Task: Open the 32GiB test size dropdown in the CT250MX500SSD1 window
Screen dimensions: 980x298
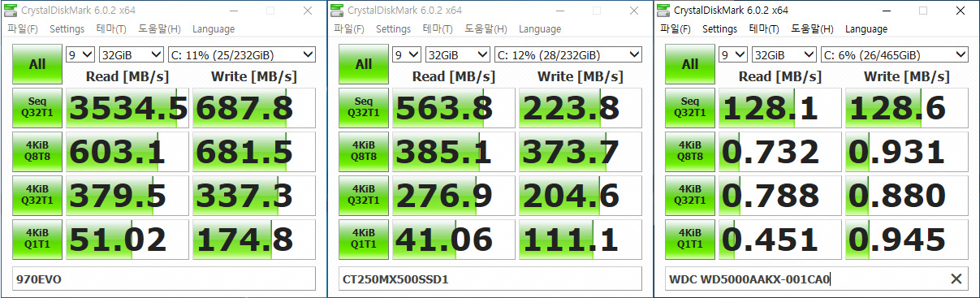Action: tap(457, 55)
